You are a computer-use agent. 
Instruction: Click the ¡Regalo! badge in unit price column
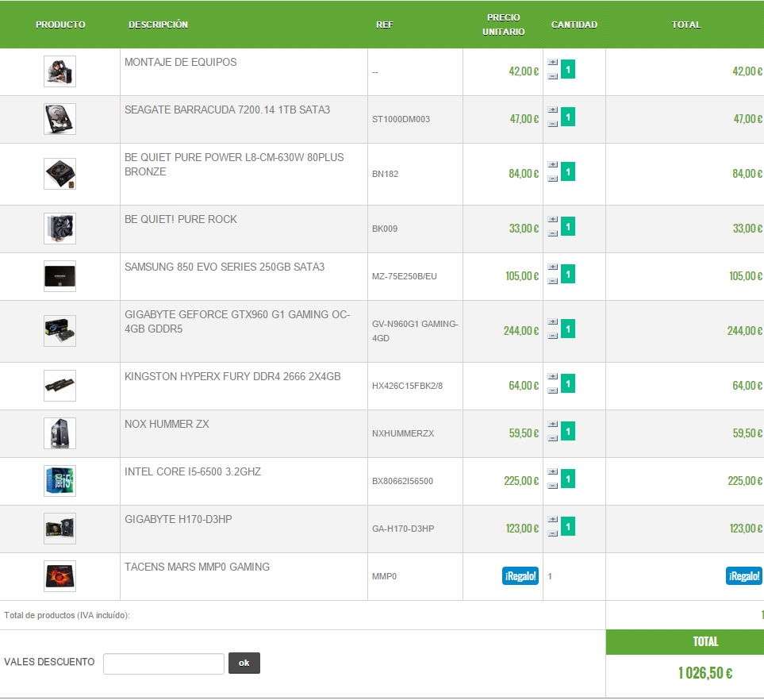click(520, 575)
